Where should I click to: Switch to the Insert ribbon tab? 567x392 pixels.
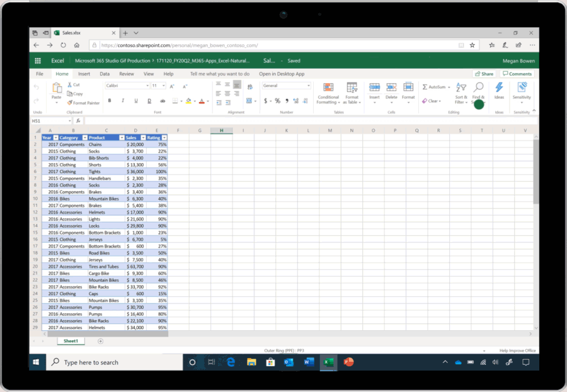84,74
